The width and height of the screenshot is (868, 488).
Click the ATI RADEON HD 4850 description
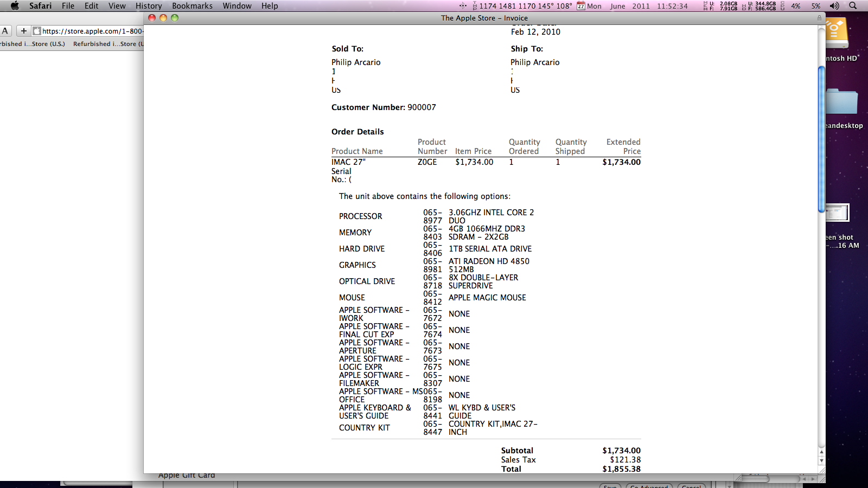489,265
